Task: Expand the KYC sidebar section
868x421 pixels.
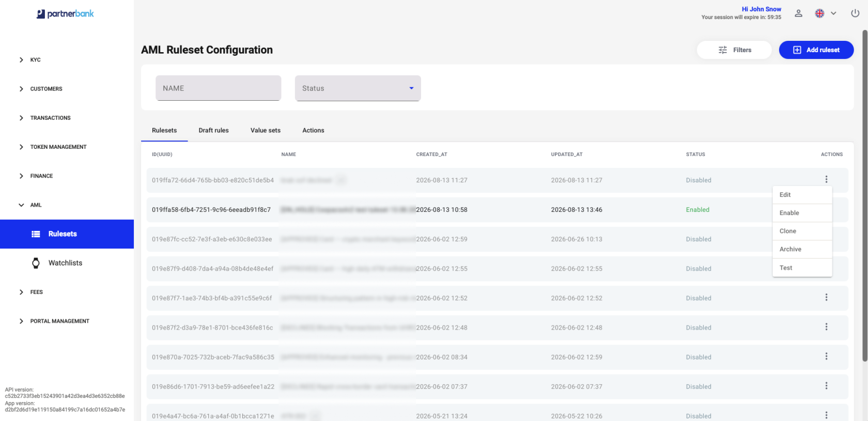Action: (21, 60)
